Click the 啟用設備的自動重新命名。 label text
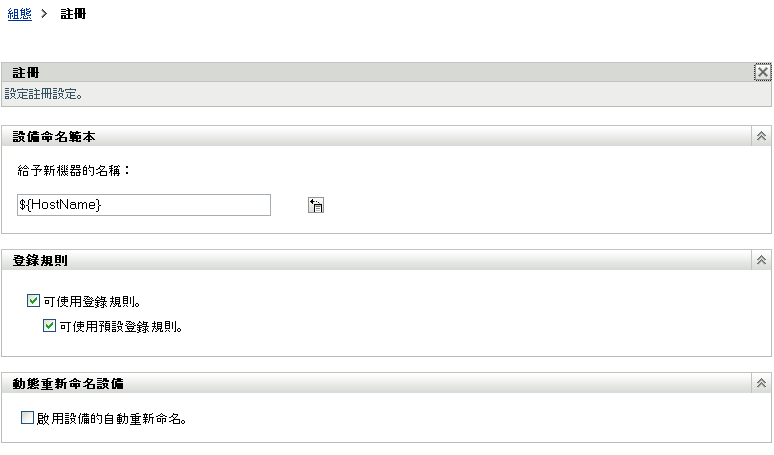774x455 pixels. click(112, 418)
